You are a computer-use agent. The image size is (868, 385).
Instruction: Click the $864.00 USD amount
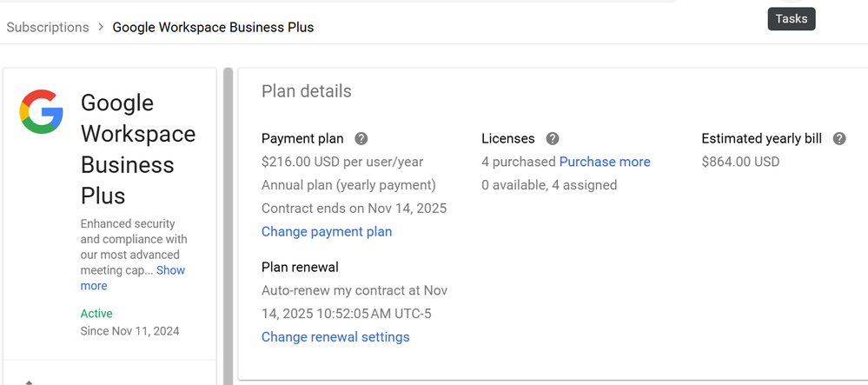click(740, 162)
